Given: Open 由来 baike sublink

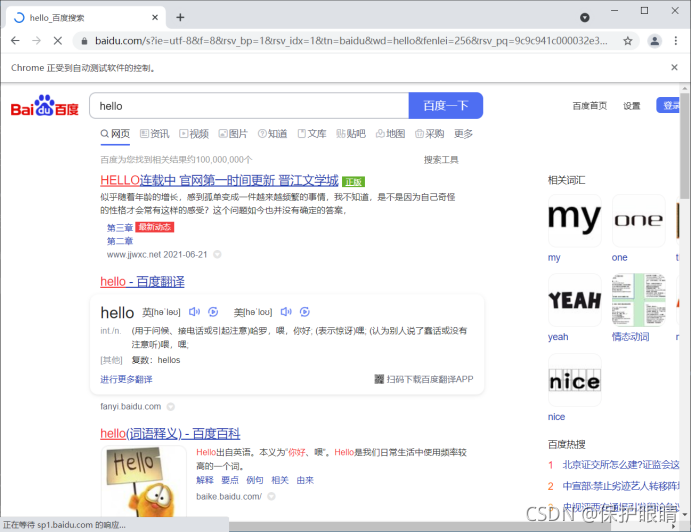Looking at the screenshot, I should (x=305, y=480).
